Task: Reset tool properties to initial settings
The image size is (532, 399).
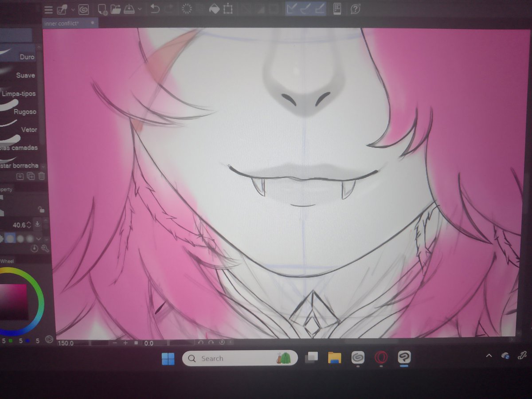Action: coord(35,249)
